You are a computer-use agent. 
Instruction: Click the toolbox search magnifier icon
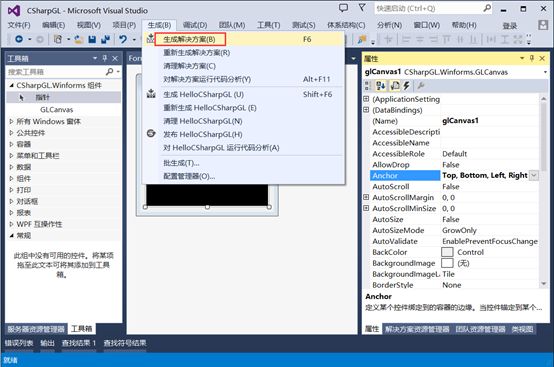coord(110,72)
